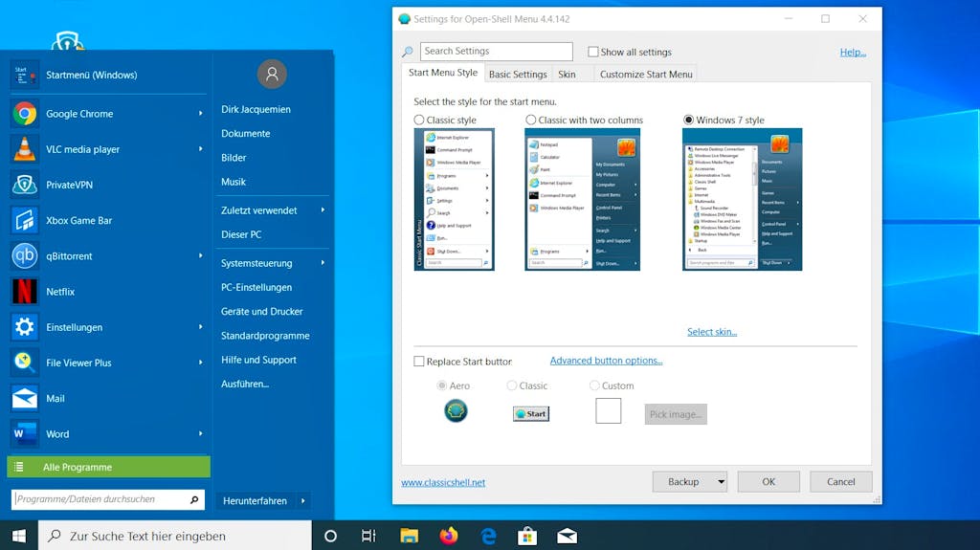The width and height of the screenshot is (980, 550).
Task: Enable Show all settings checkbox
Action: point(593,52)
